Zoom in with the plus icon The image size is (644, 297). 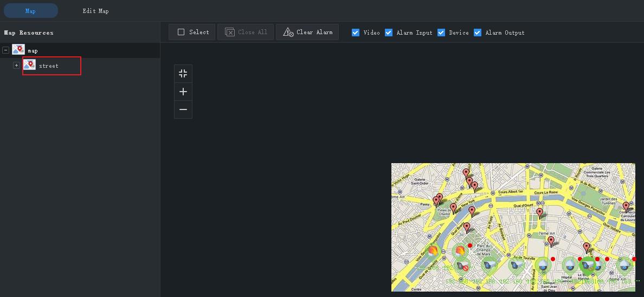coord(183,92)
